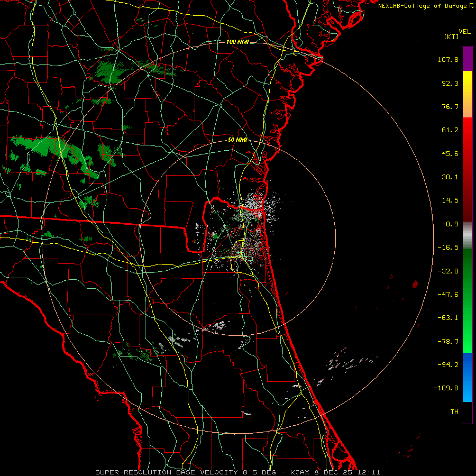476x476 pixels.
Task: Click the 45.6 legend value
Action: click(x=450, y=153)
